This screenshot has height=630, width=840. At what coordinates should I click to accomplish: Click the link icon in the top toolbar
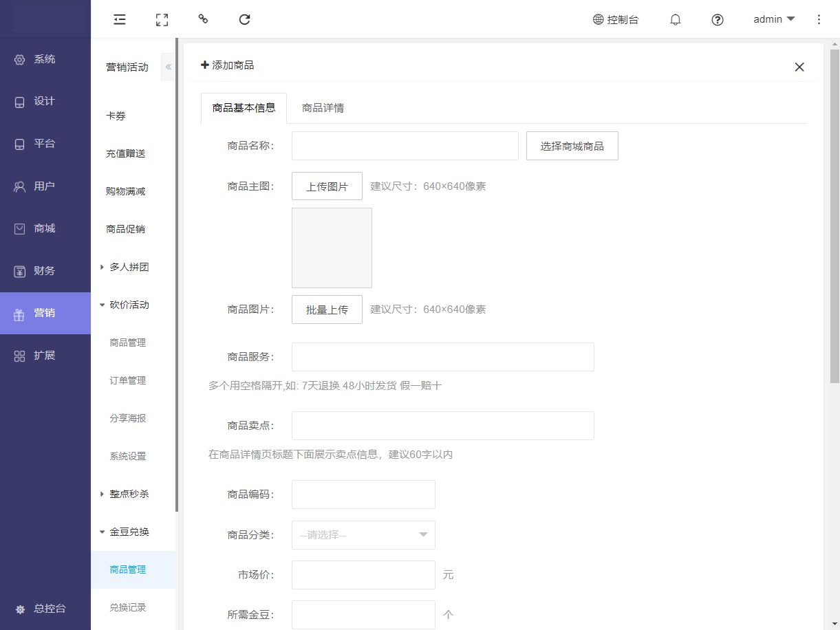[203, 19]
